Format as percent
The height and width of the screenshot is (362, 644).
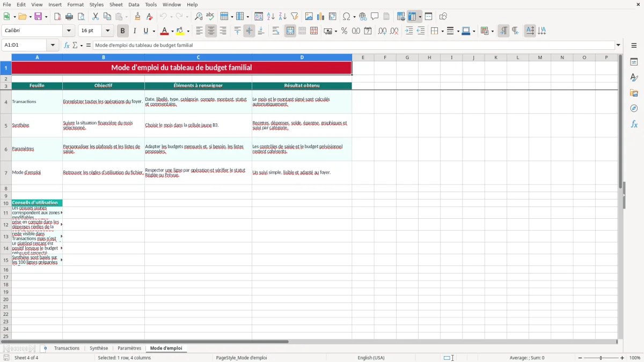point(344,31)
